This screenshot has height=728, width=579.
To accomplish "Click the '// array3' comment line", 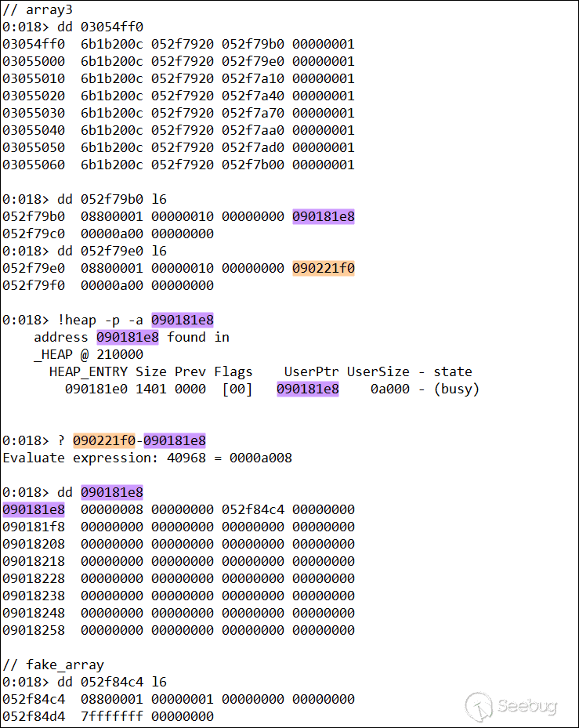I will 38,9.
